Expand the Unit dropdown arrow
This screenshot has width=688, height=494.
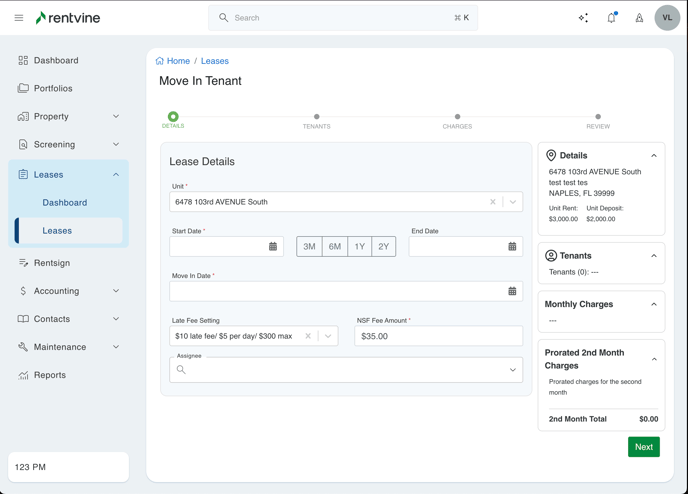[x=513, y=202]
